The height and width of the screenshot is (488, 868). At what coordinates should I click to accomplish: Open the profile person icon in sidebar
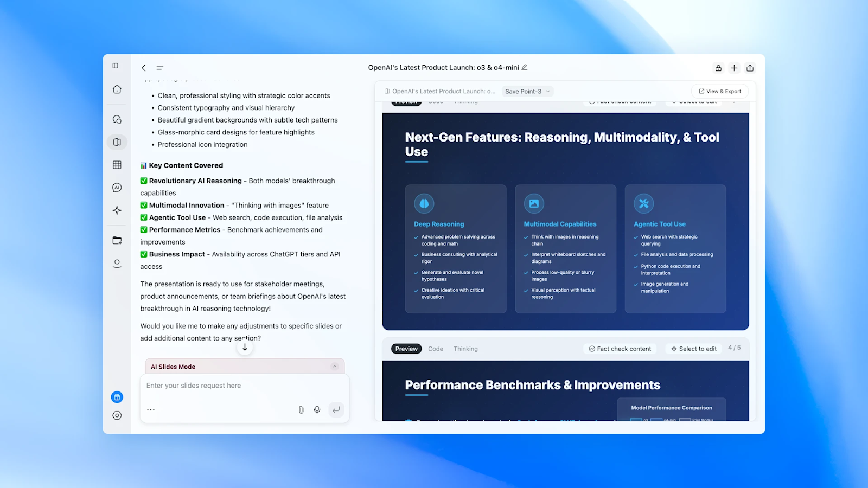(x=117, y=264)
